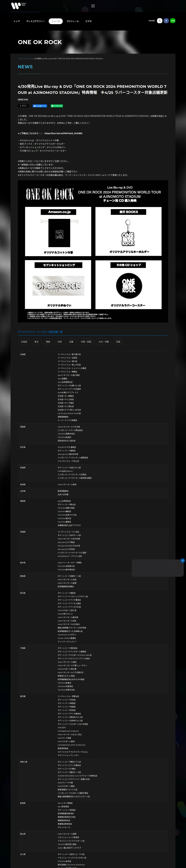
Task: Click store 明文堂書店 TSUTAYA KOMATSU
Action: click(71, 865)
